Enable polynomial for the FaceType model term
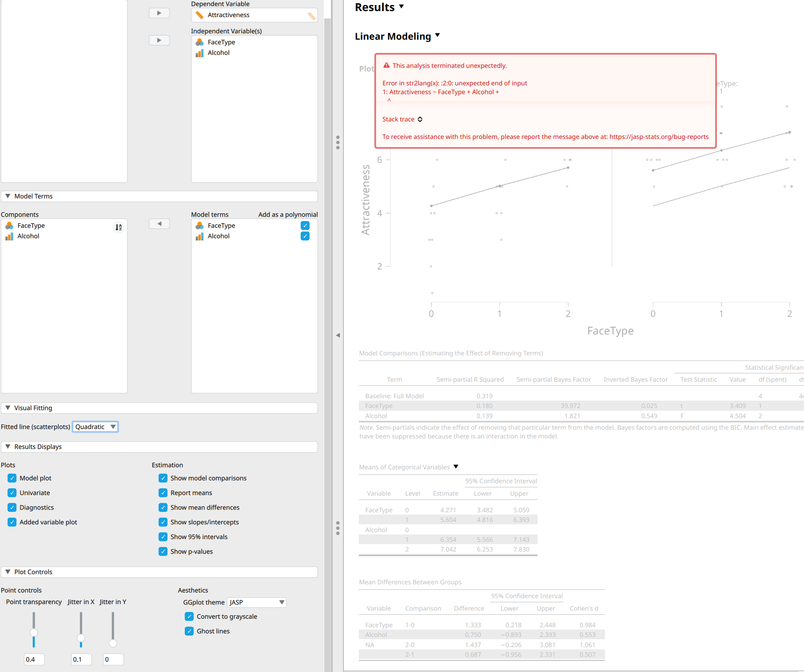This screenshot has width=804, height=672. point(305,225)
